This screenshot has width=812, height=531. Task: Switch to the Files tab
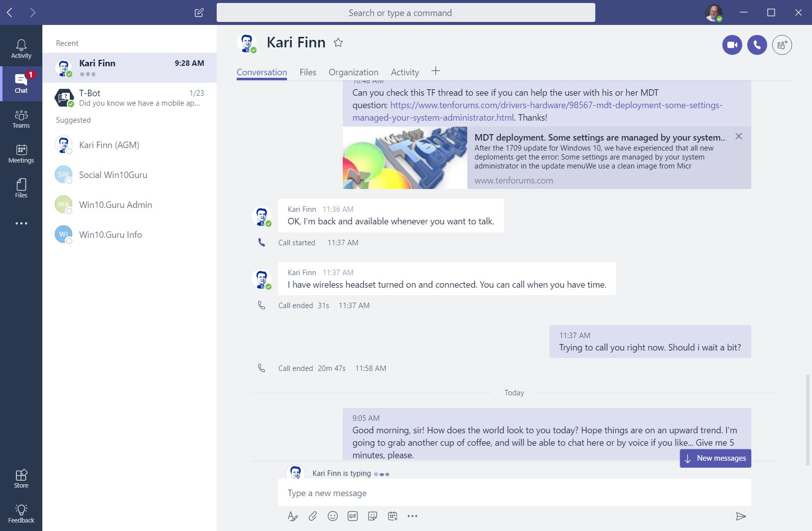click(x=308, y=72)
